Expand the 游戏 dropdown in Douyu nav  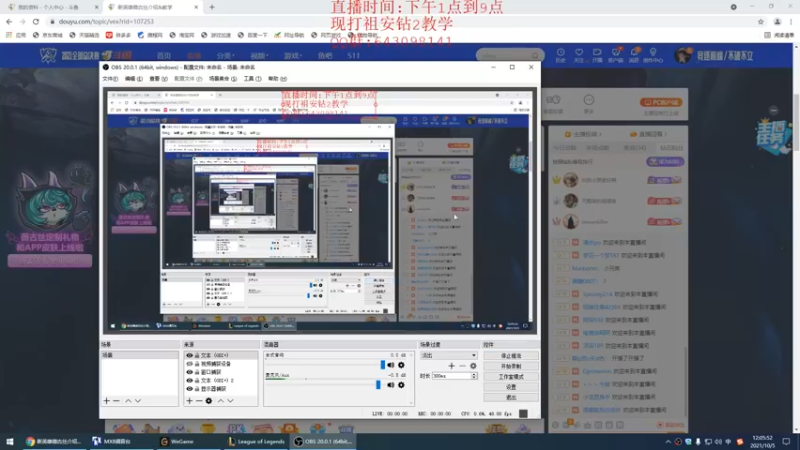pyautogui.click(x=292, y=56)
